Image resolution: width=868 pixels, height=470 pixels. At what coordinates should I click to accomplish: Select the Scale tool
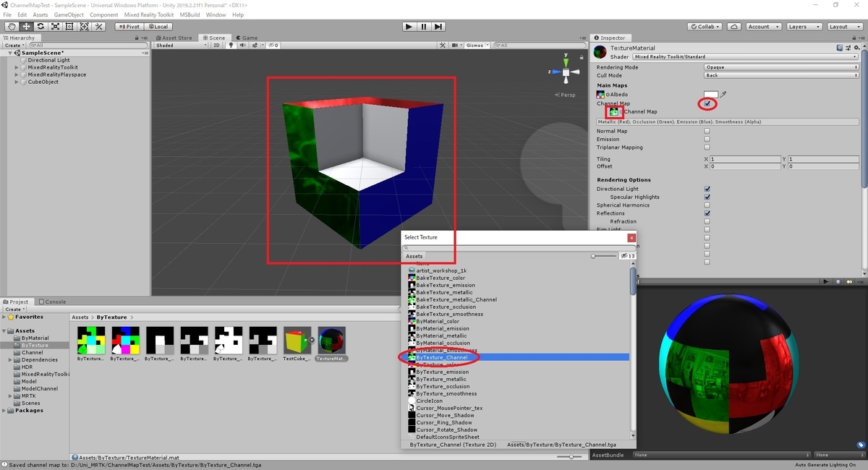[55, 27]
